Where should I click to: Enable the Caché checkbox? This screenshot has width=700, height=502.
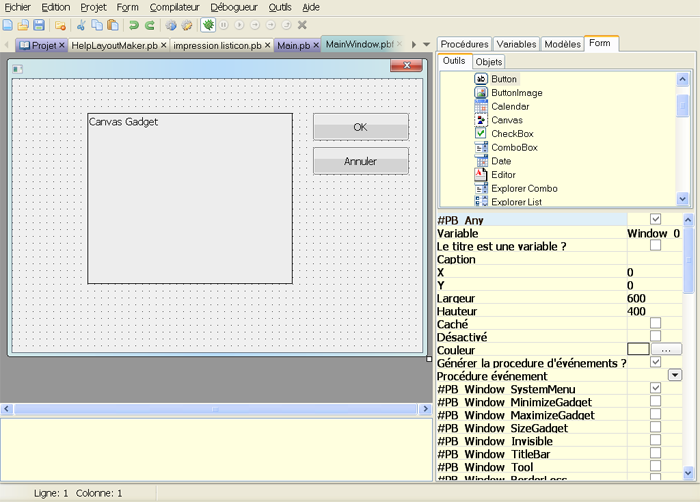pyautogui.click(x=656, y=323)
